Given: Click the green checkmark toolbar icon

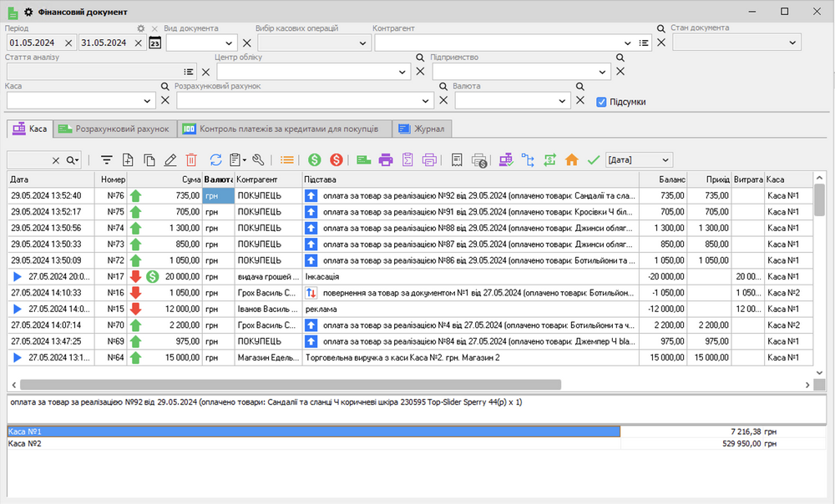Looking at the screenshot, I should point(594,159).
